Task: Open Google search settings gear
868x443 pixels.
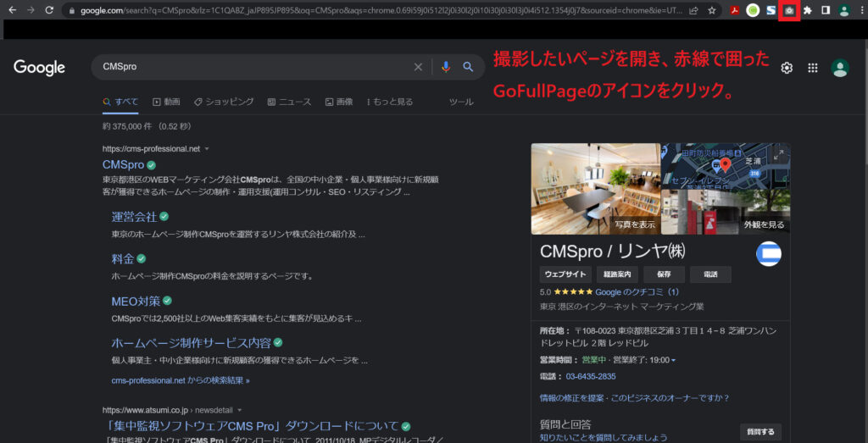Action: (787, 68)
